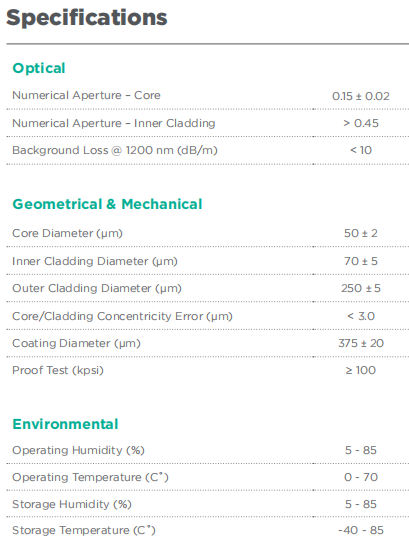Click the Numerical Aperture – Core label
409x544 pixels.
[x=86, y=95]
